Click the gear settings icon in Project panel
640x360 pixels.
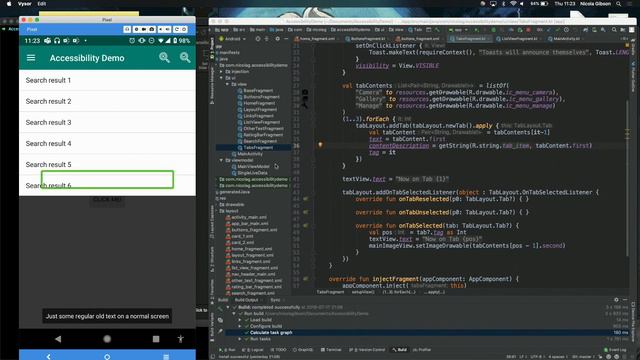tap(278, 39)
